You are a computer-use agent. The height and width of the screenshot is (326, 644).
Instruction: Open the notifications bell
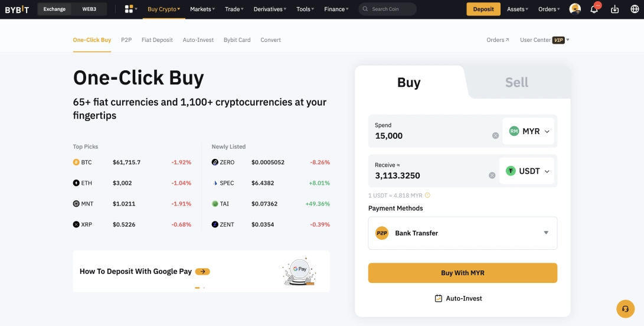(594, 9)
